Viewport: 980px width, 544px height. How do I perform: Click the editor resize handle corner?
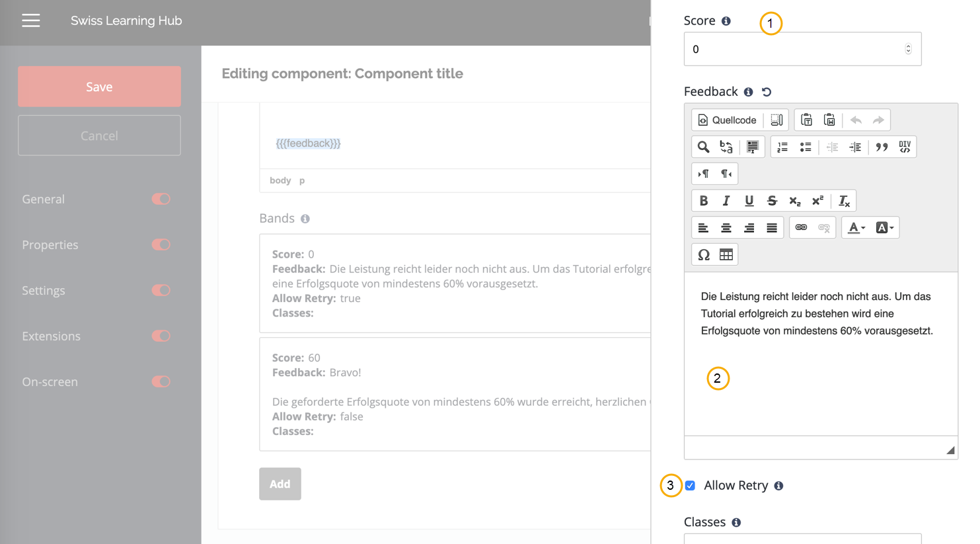(x=950, y=450)
